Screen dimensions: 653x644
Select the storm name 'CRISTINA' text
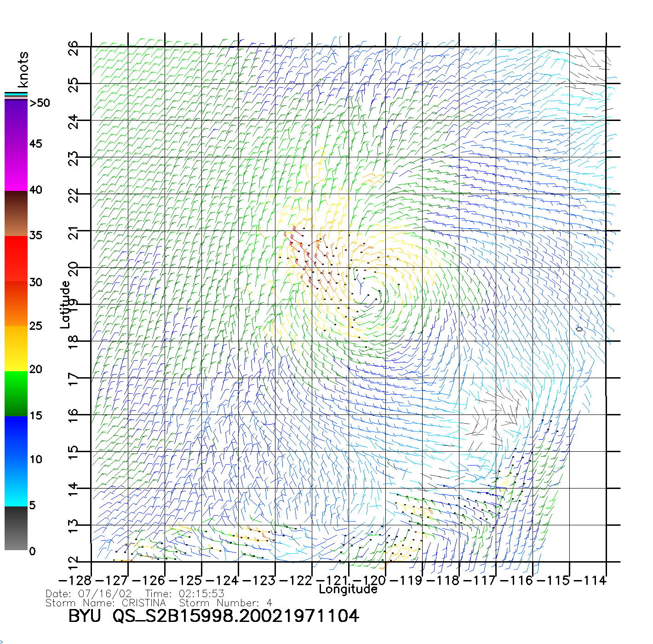coord(143,603)
